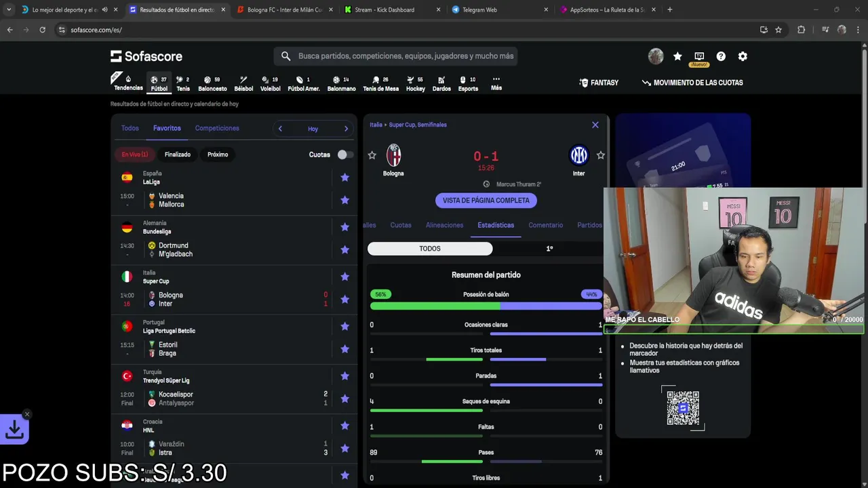
Task: Favorite the Bologna team star
Action: pos(372,155)
